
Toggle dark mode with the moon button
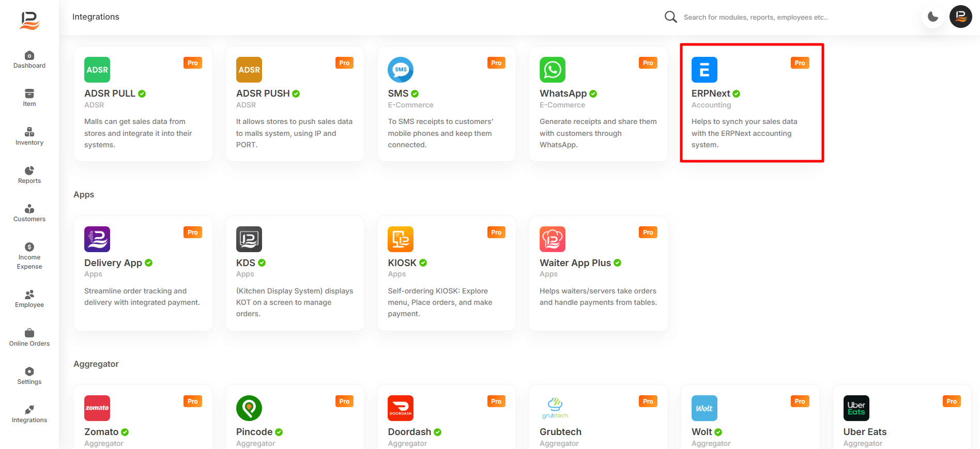(933, 17)
